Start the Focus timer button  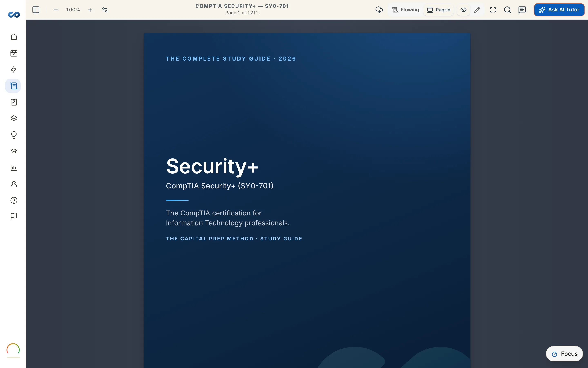click(565, 354)
